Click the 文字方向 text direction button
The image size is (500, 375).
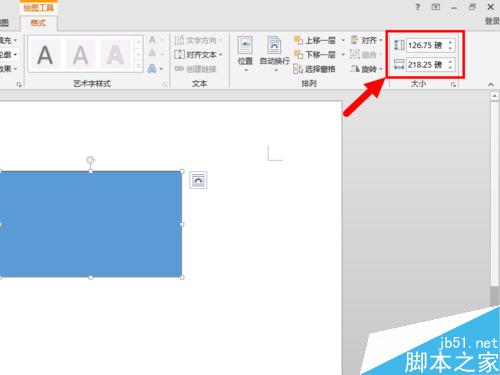198,40
